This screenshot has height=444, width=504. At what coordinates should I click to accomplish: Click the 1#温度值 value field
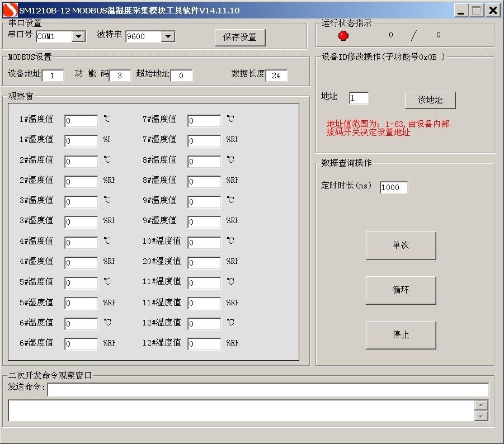point(81,121)
